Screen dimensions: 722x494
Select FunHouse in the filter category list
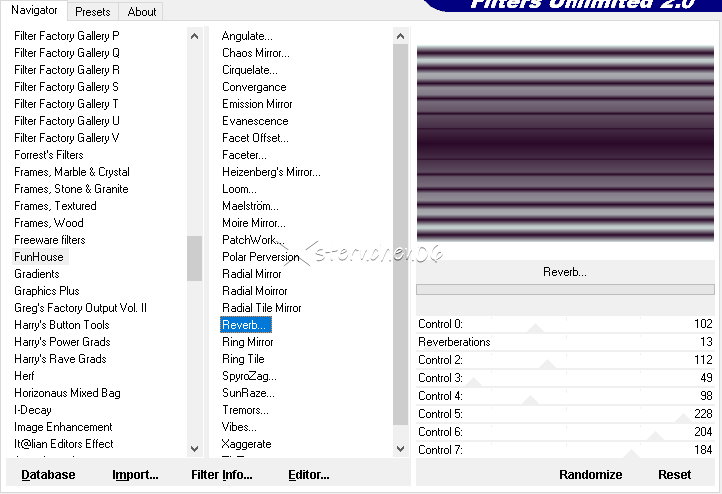(x=39, y=257)
